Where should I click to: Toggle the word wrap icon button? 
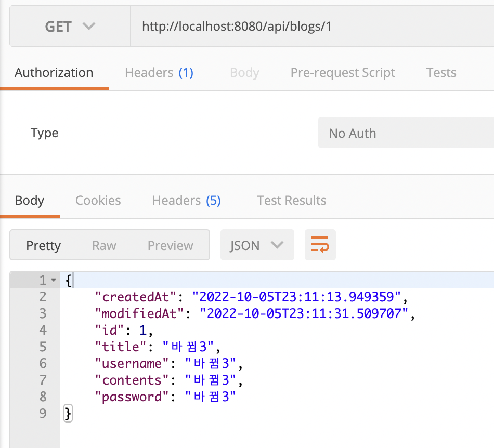point(320,245)
